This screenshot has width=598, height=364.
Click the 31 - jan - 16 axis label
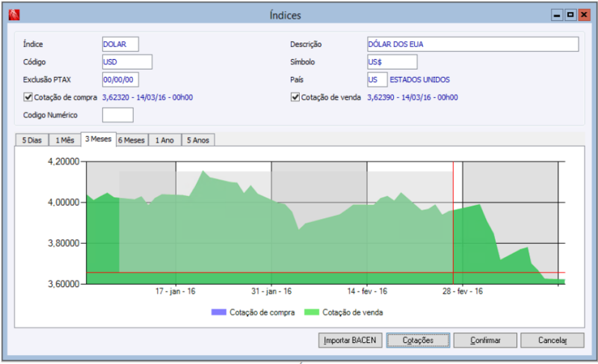coord(271,291)
